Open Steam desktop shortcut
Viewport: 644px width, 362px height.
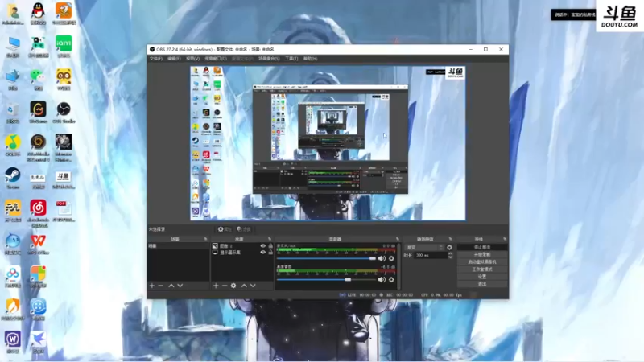[13, 178]
